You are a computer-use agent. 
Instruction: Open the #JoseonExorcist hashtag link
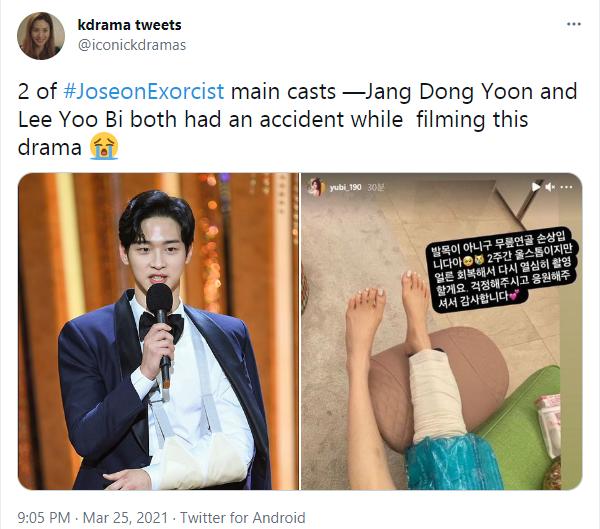click(144, 91)
